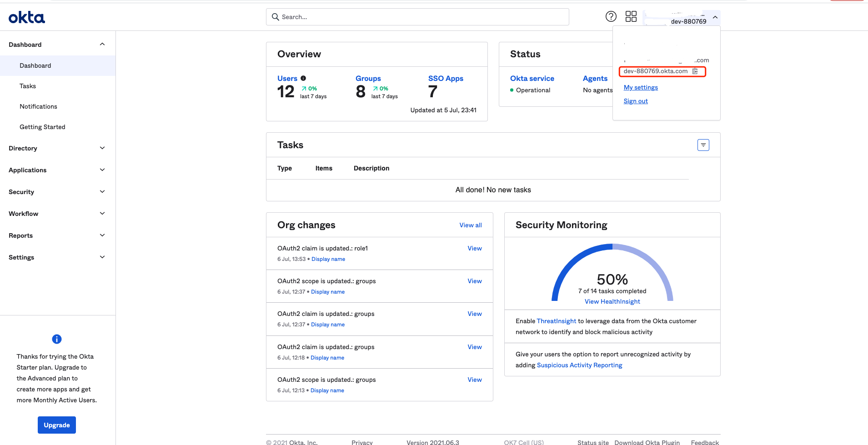
Task: Expand the Applications section
Action: [x=102, y=170]
